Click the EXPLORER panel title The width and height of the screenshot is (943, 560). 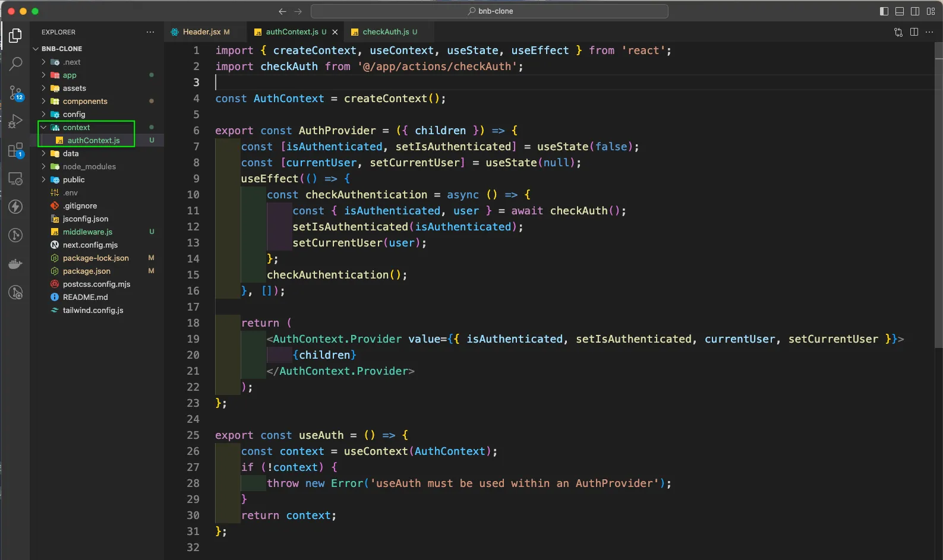pyautogui.click(x=58, y=32)
